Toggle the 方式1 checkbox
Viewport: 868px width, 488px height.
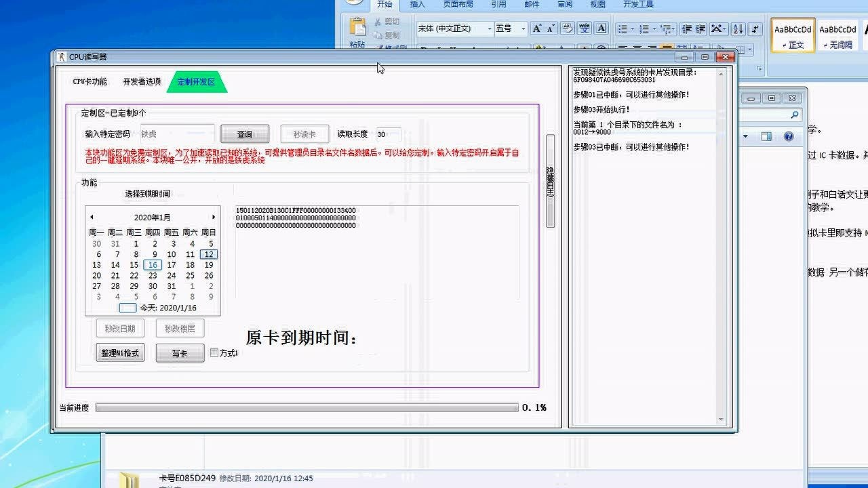[x=214, y=352]
